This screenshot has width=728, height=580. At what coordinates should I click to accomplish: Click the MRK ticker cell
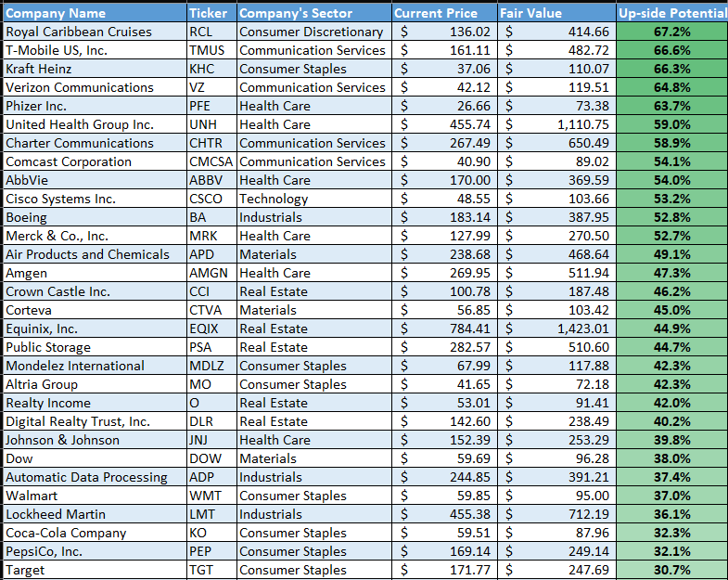coord(211,236)
